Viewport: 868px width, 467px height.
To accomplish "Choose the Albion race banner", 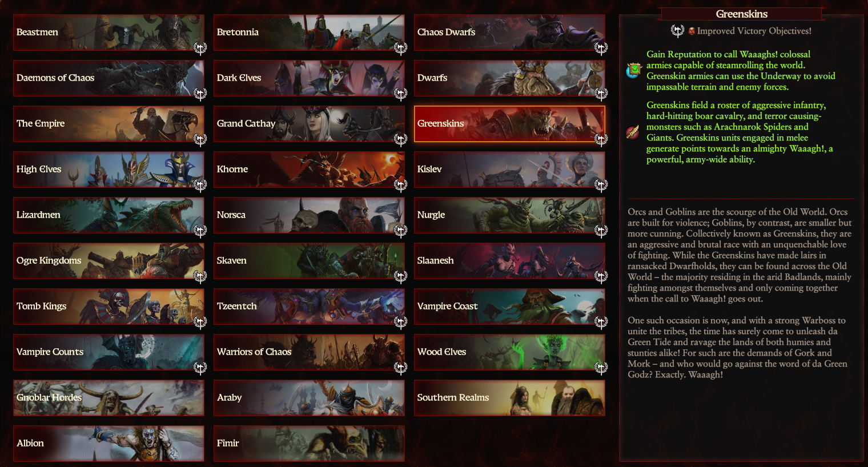I will pyautogui.click(x=108, y=444).
